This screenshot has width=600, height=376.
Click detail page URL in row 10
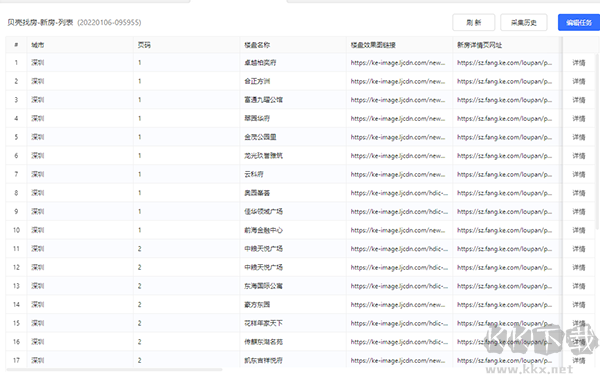pos(504,230)
